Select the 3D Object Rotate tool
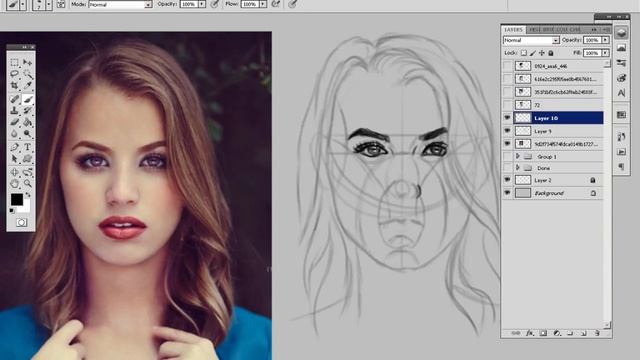Viewport: 640px width, 360px height. point(15,172)
